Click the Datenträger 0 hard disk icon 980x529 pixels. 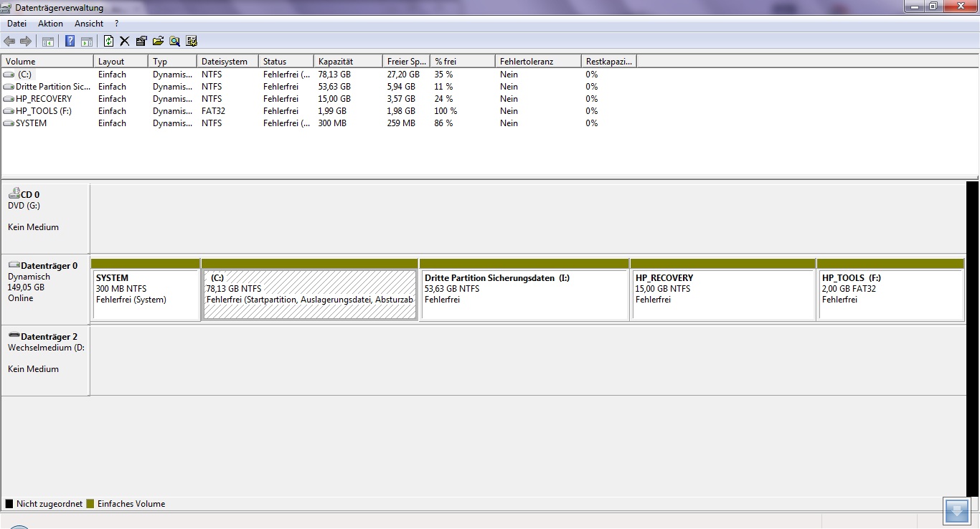(x=14, y=265)
